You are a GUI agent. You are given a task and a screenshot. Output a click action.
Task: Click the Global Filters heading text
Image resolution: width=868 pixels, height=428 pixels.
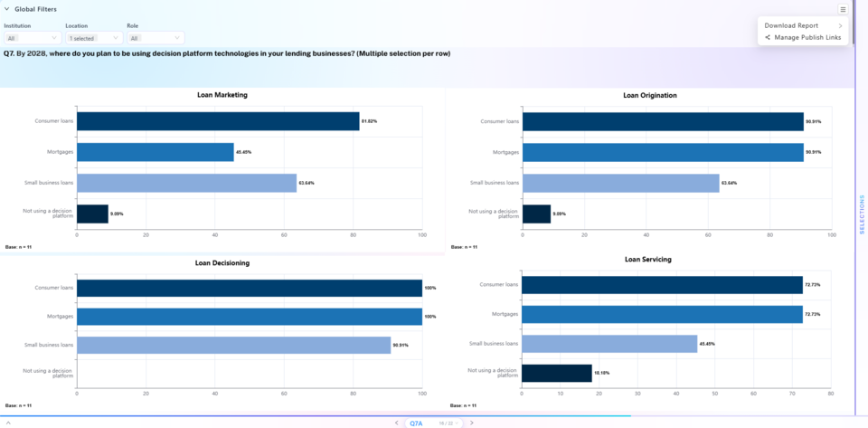35,9
